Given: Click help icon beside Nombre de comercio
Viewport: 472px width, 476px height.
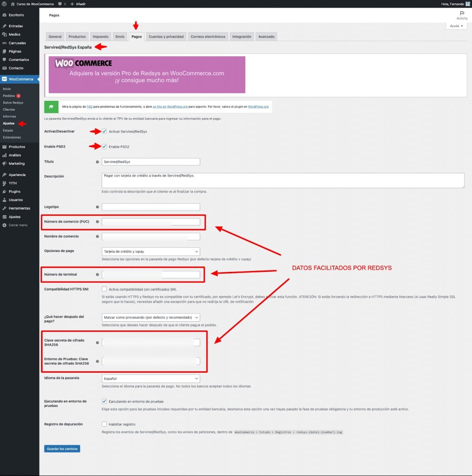Looking at the screenshot, I should 98,237.
